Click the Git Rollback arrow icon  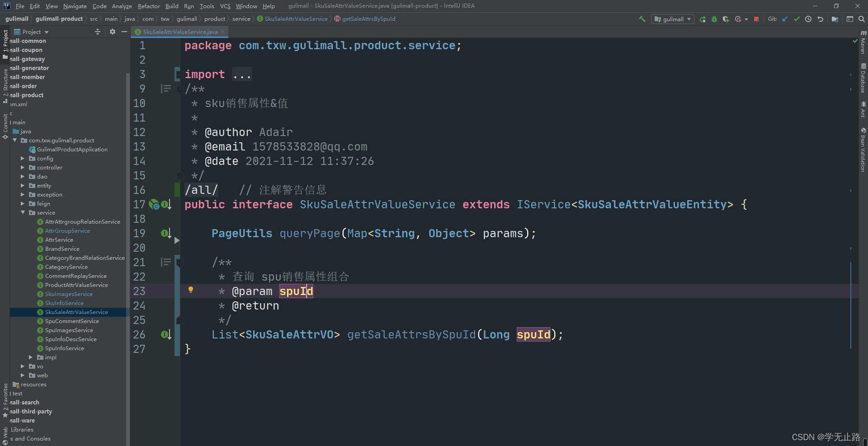(x=820, y=19)
